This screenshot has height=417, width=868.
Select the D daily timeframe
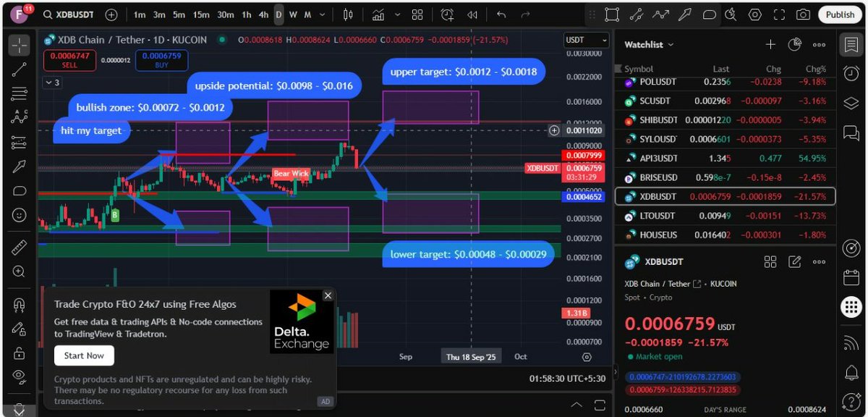[x=279, y=14]
